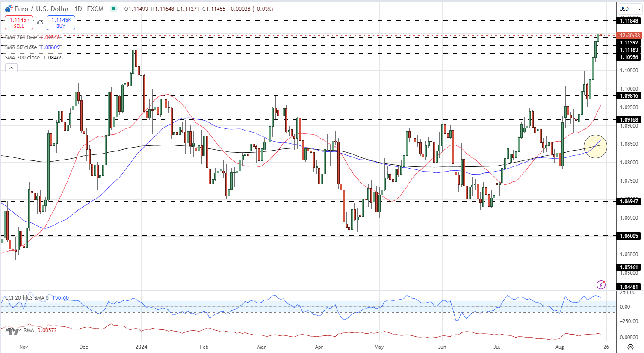Viewport: 644px width, 353px height.
Task: Click the 1.06947 price label
Action: [629, 201]
